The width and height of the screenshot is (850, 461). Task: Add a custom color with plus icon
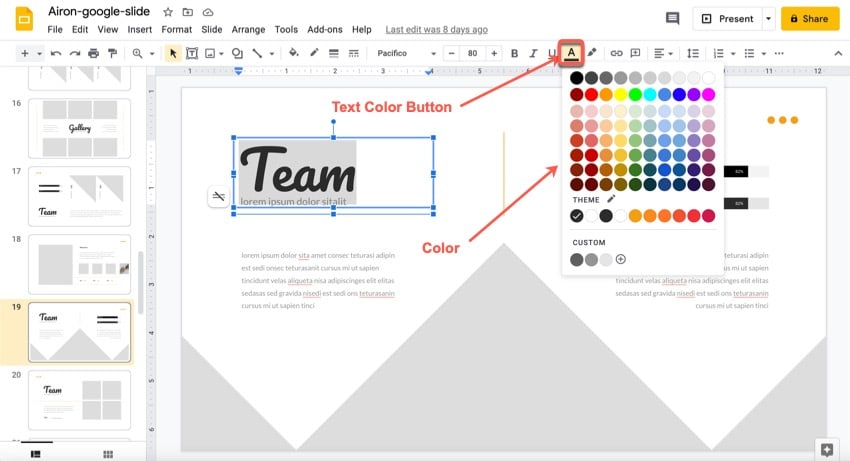(621, 259)
